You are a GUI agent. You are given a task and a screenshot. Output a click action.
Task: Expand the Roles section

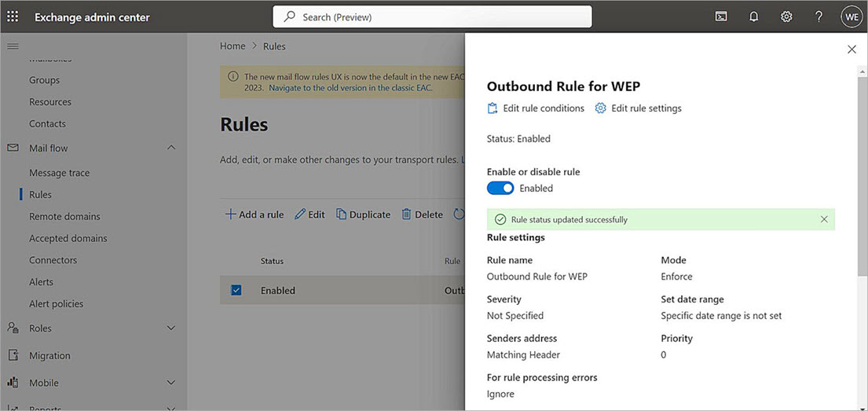(x=171, y=328)
